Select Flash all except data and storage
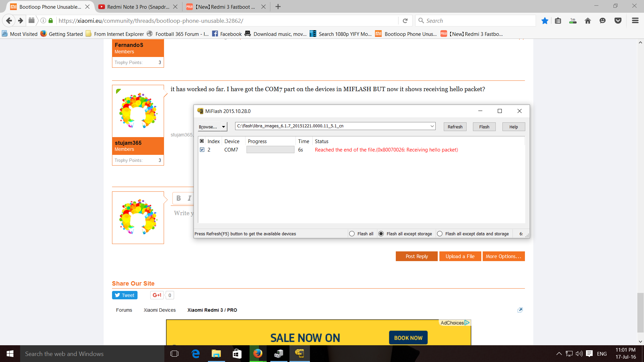The image size is (644, 362). click(440, 234)
